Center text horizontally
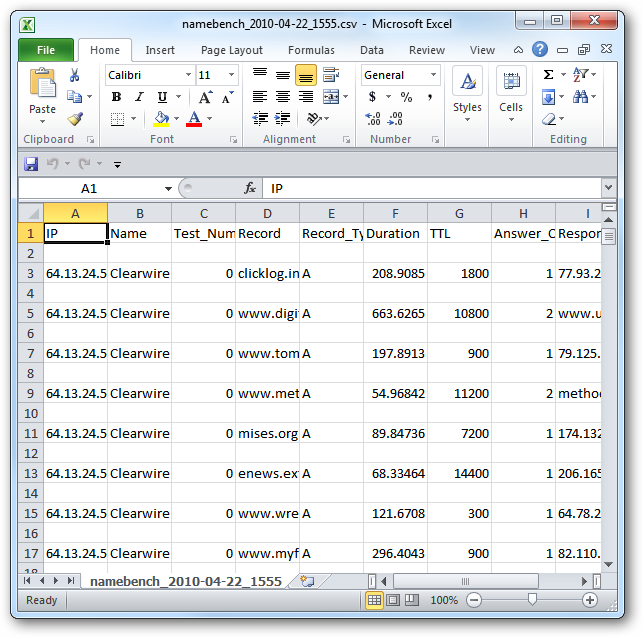This screenshot has height=637, width=643. pos(283,97)
